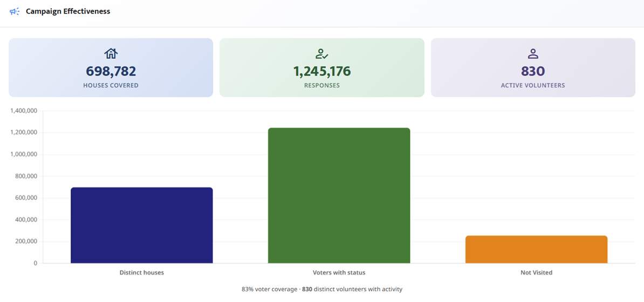Viewport: 644px width, 302px height.
Task: Click the 800,000 y-axis tick label
Action: click(x=26, y=176)
